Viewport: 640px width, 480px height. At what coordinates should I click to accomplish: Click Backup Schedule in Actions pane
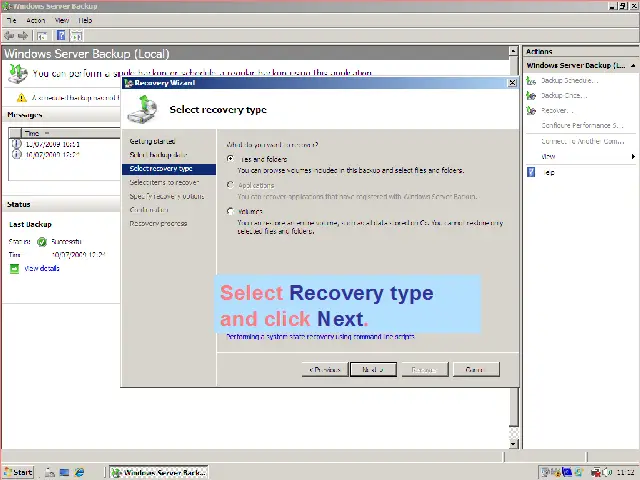click(569, 81)
